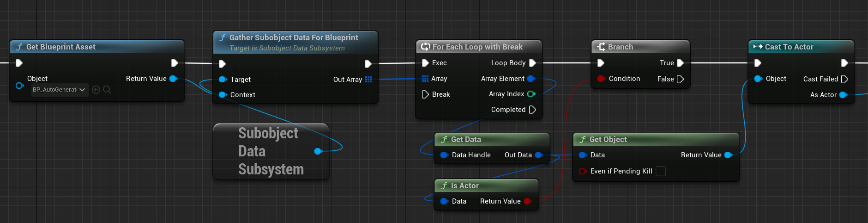Click the Data input pin on Get Object
The height and width of the screenshot is (223, 868).
pos(583,155)
